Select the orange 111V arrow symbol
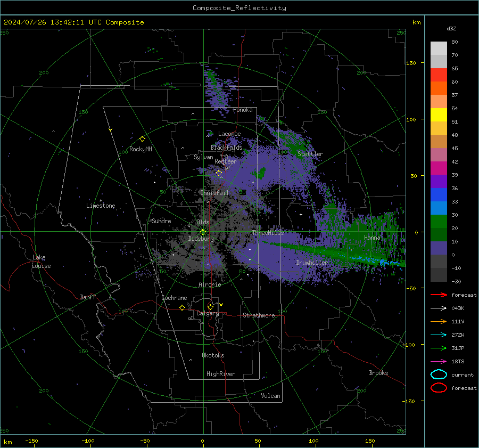This screenshot has width=479, height=448. [439, 321]
